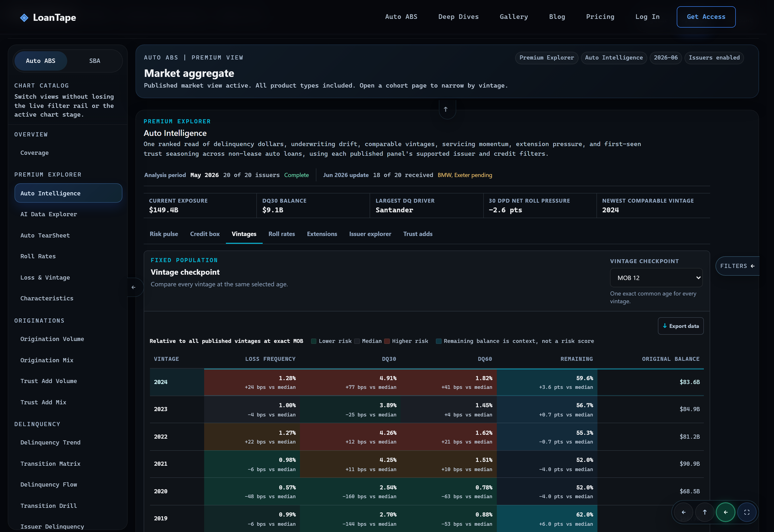774x532 pixels.
Task: Click the 2021 vintage row label
Action: (x=161, y=464)
